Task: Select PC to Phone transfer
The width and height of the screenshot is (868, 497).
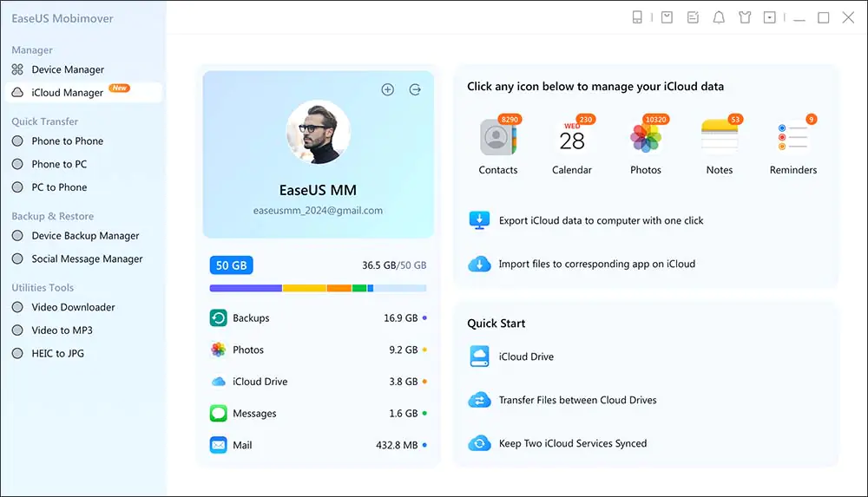Action: (x=59, y=187)
